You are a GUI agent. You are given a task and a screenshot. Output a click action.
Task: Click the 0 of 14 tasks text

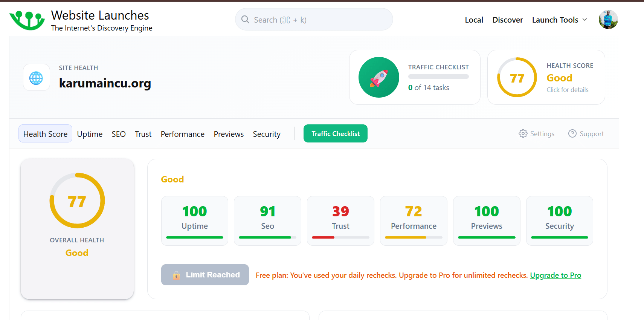point(429,87)
